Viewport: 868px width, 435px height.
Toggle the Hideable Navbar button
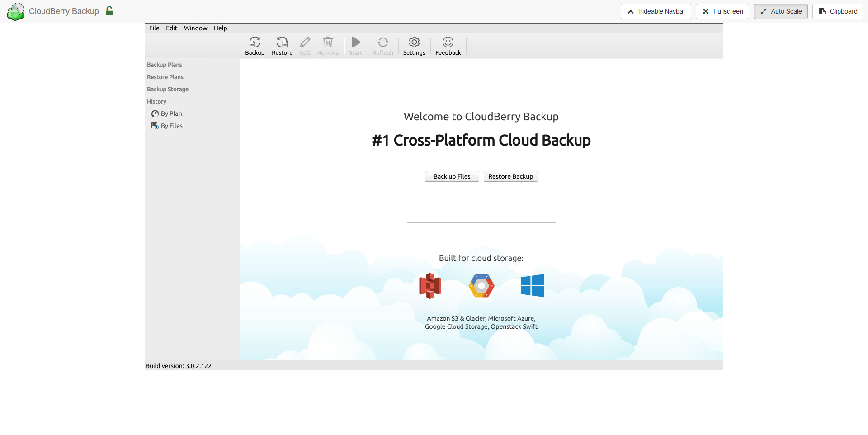pyautogui.click(x=656, y=11)
